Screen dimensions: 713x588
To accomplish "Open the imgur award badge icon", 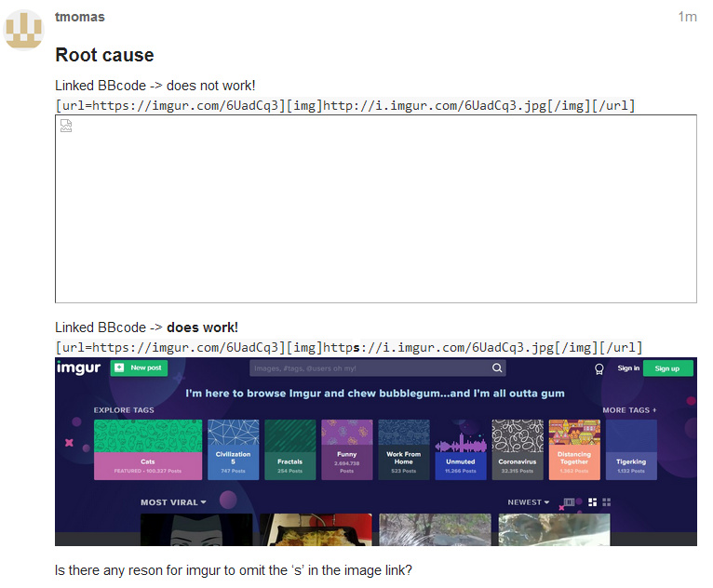I will coord(599,369).
